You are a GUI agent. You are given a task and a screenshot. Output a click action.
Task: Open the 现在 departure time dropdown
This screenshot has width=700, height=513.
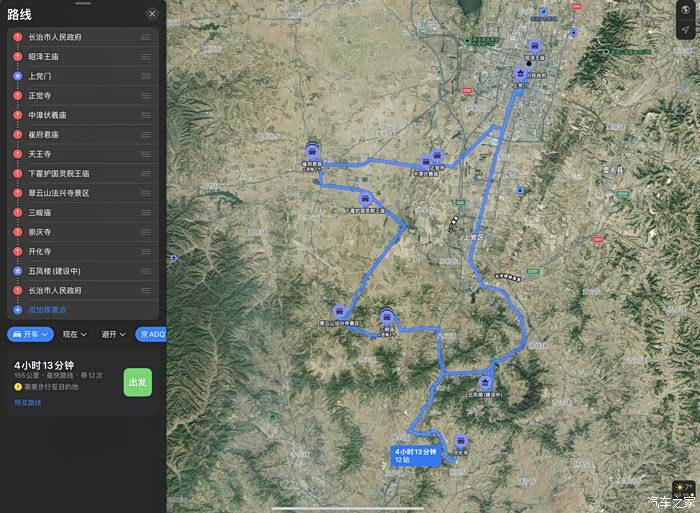pyautogui.click(x=75, y=334)
